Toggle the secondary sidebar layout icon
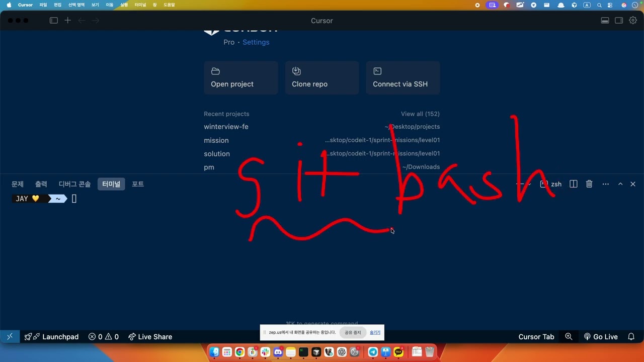Screen dimensions: 644x362 (x=619, y=21)
